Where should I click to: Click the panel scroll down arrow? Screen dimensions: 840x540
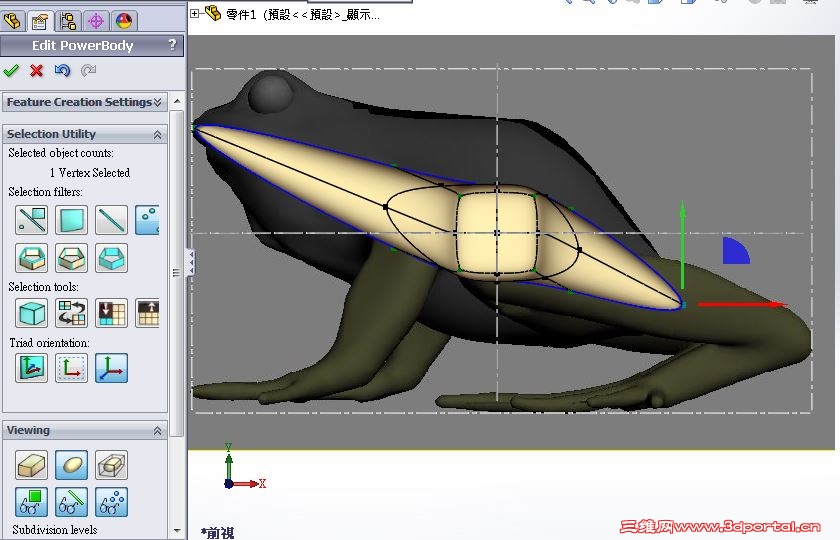(177, 531)
